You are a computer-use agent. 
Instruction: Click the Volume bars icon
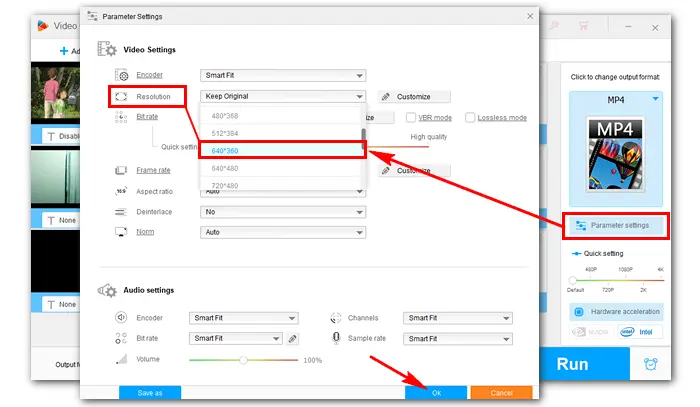point(121,359)
